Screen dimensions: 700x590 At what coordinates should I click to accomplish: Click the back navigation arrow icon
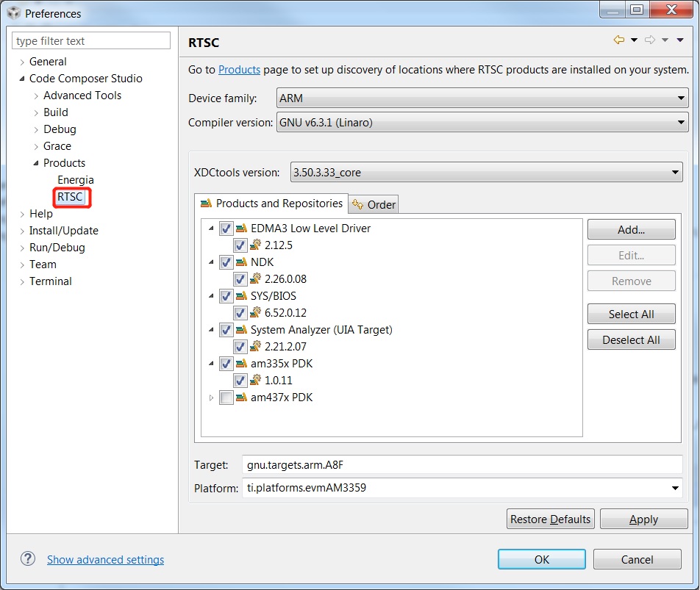619,40
